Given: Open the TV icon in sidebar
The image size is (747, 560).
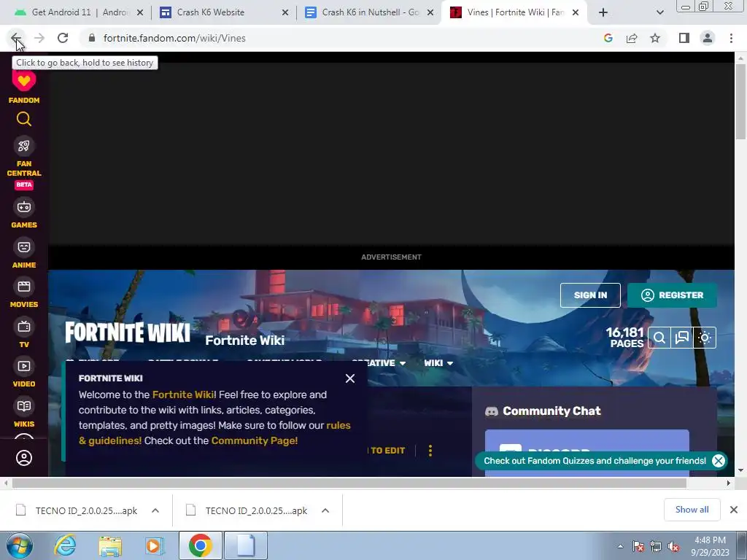Looking at the screenshot, I should click(24, 327).
